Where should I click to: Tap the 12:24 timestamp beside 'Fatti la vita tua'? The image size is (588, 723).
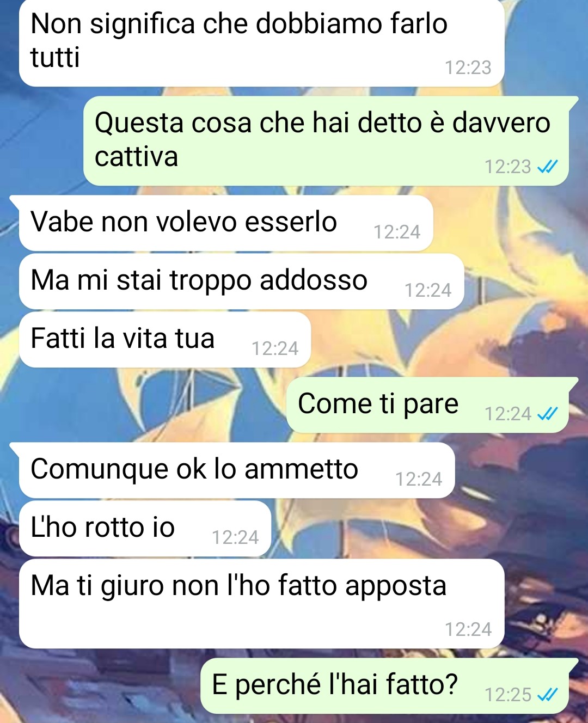275,348
